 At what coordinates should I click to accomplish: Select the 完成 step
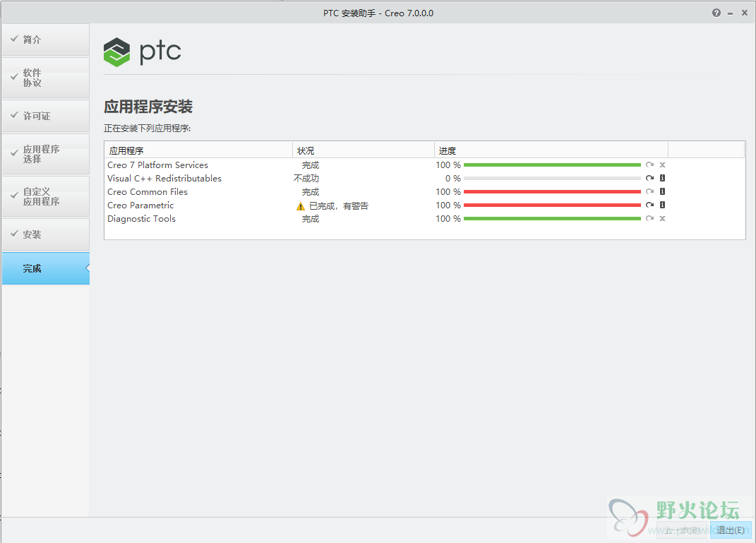(45, 268)
